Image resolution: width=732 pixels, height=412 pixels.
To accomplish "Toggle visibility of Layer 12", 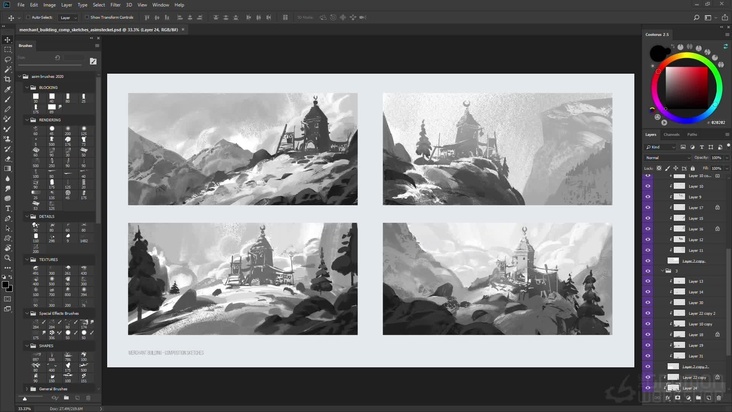I will point(648,239).
